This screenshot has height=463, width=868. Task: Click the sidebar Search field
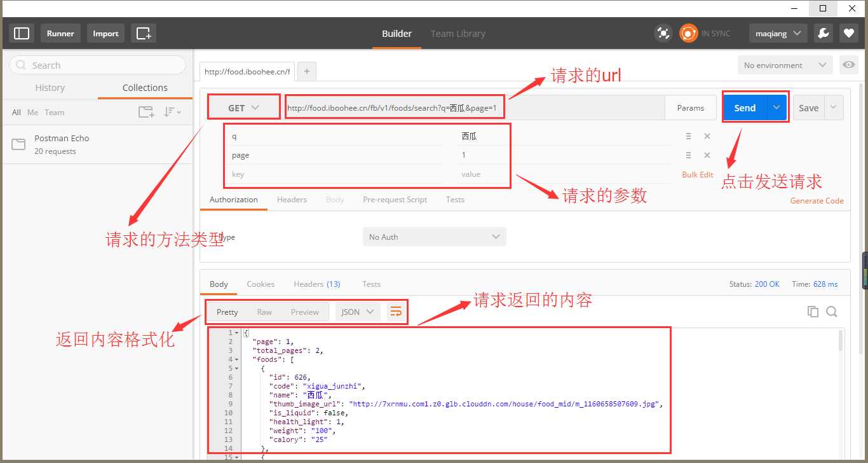coord(97,65)
